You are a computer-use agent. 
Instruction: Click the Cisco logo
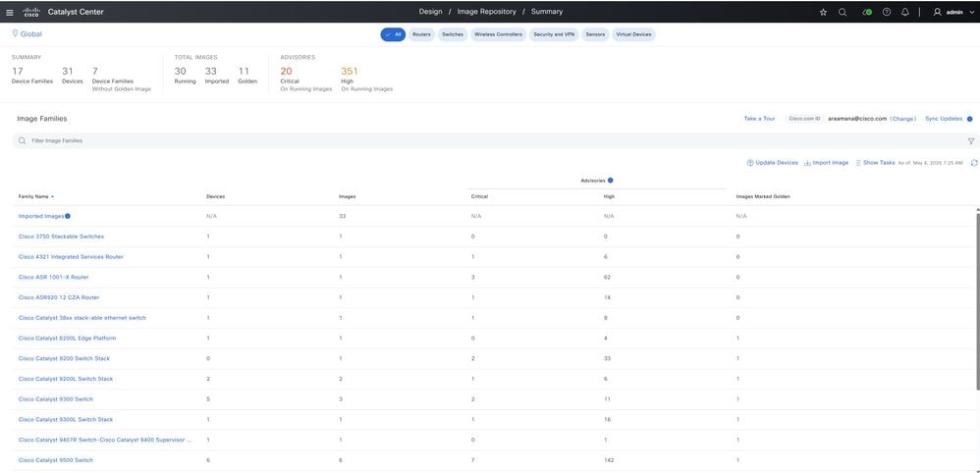pos(31,12)
